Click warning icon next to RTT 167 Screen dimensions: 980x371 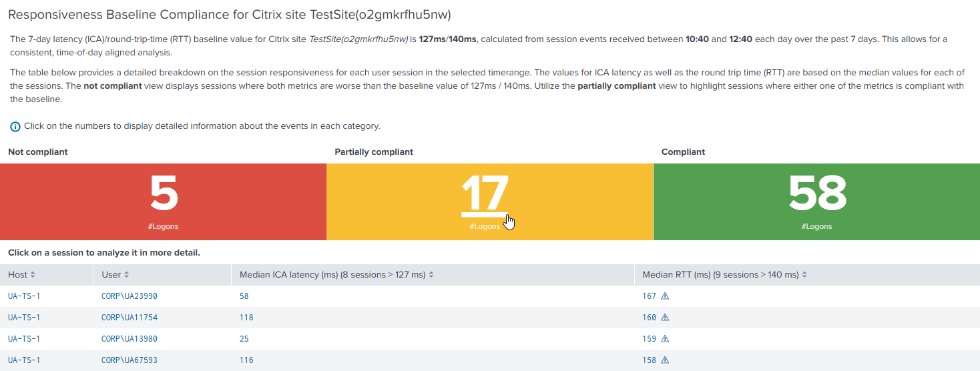point(665,296)
